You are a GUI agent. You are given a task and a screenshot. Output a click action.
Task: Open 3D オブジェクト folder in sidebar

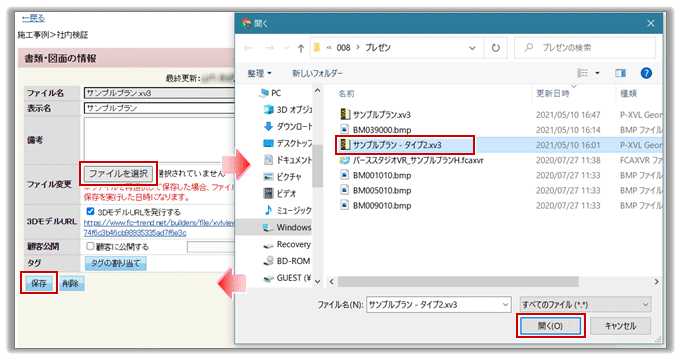click(288, 109)
